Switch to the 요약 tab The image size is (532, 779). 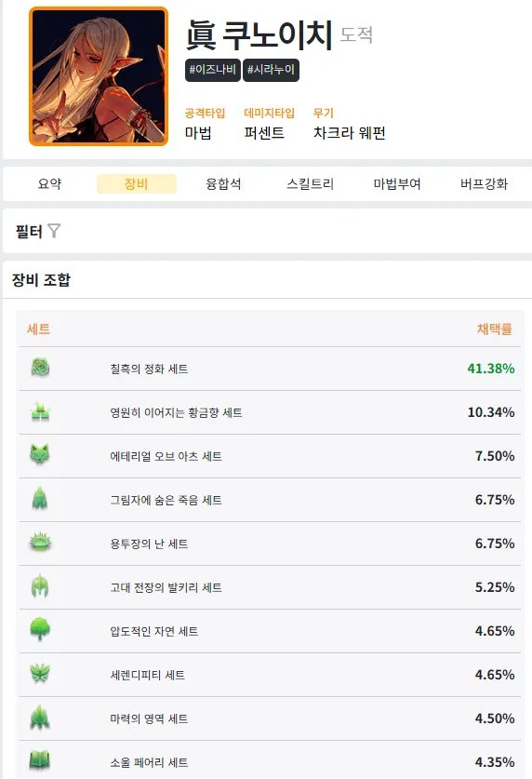coord(49,184)
